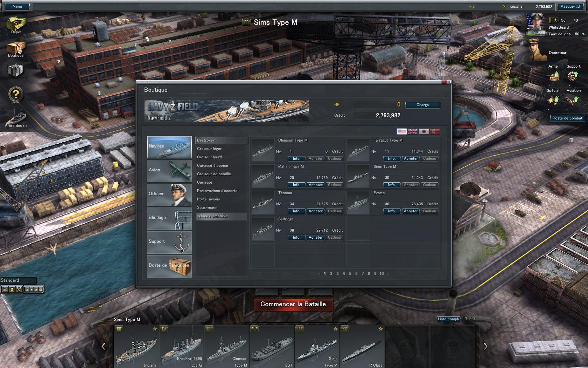Select the United States flag filter
This screenshot has width=588, height=368.
pyautogui.click(x=402, y=131)
